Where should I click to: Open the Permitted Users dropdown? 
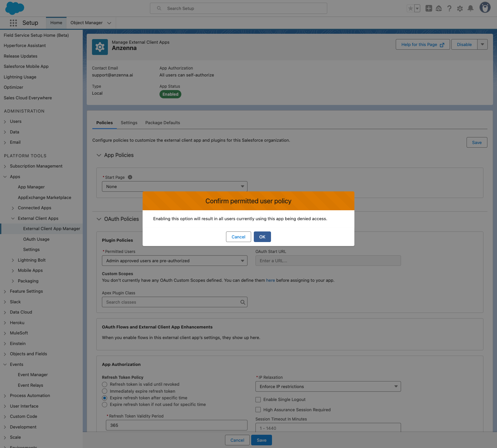click(174, 261)
